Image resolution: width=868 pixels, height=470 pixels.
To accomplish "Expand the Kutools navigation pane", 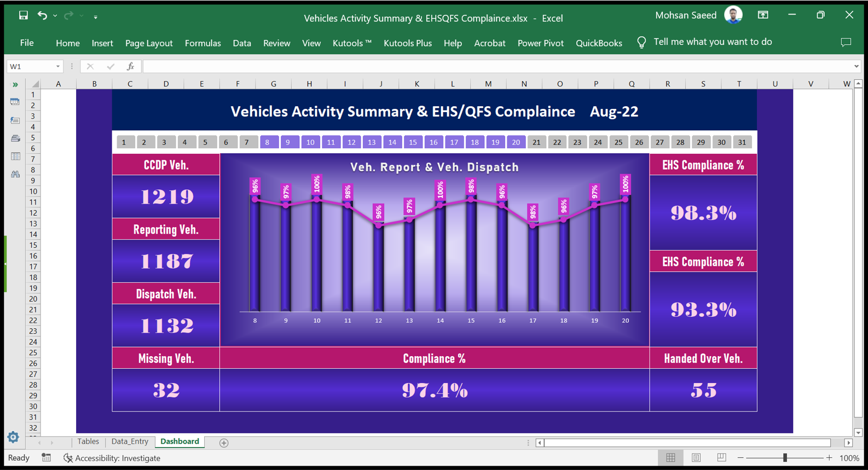I will 15,84.
